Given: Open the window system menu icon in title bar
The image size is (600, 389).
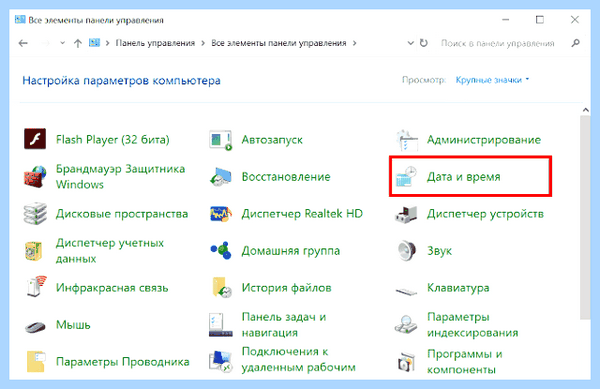Looking at the screenshot, I should tap(20, 20).
